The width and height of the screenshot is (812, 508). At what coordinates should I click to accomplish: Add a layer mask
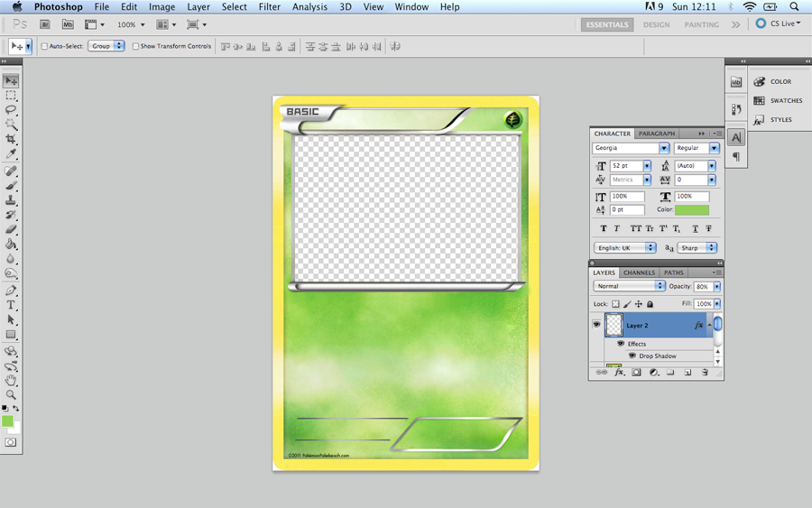(636, 373)
